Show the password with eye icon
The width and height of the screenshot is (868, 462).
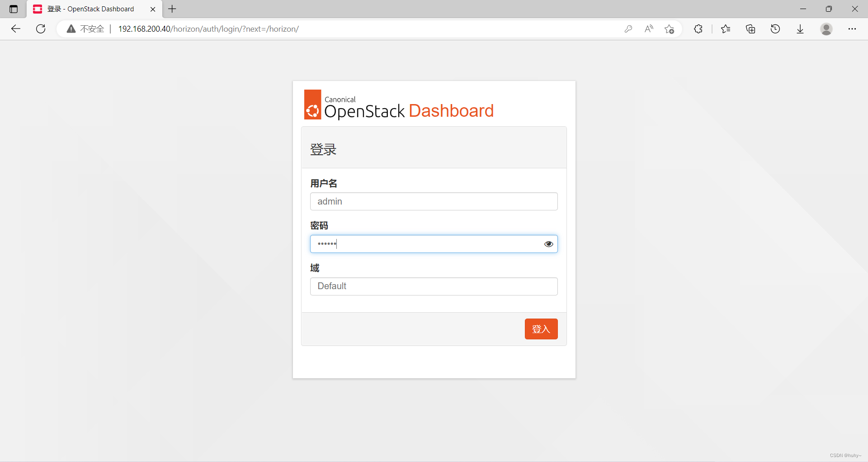(549, 244)
